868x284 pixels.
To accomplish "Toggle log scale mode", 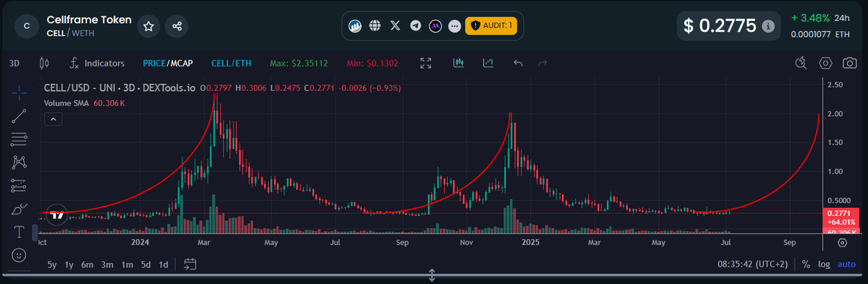I will click(824, 264).
